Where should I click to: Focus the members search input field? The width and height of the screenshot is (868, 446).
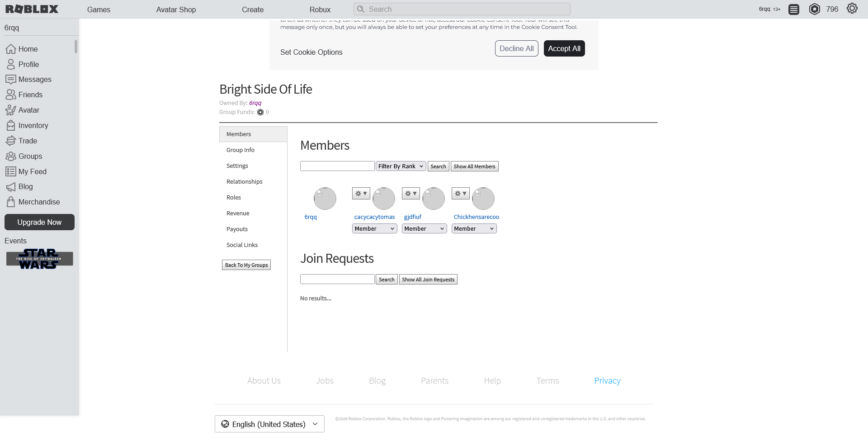[x=337, y=166]
